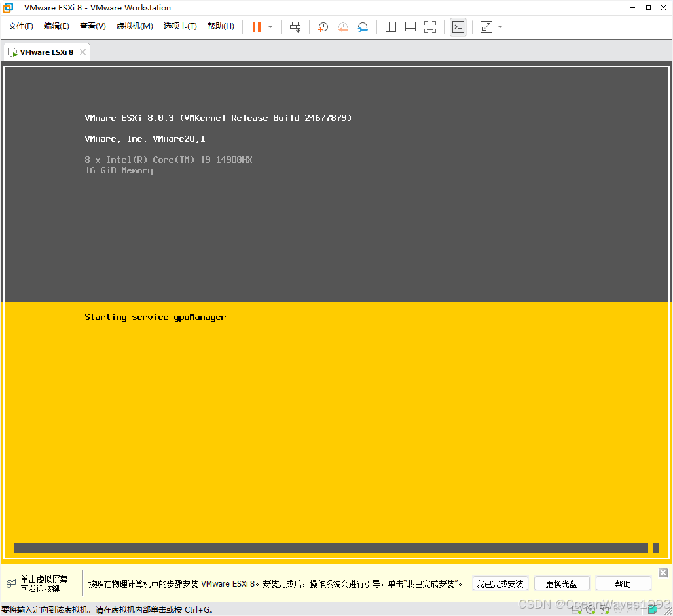This screenshot has width=673, height=616.
Task: Toggle the console view button
Action: coord(458,27)
